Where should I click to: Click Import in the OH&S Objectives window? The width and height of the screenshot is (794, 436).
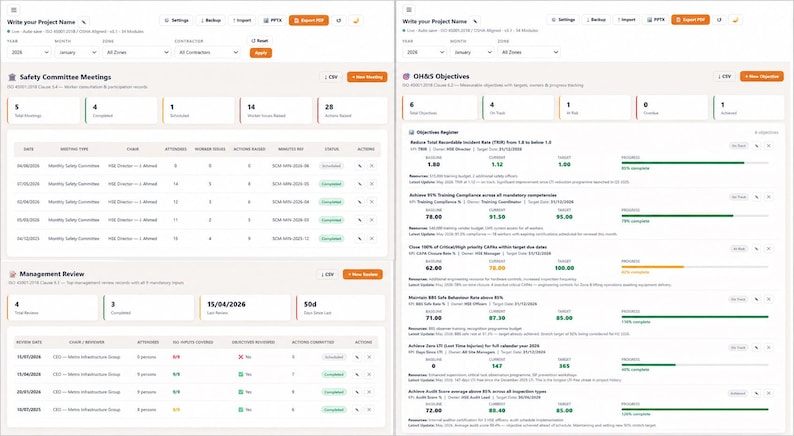[x=626, y=20]
